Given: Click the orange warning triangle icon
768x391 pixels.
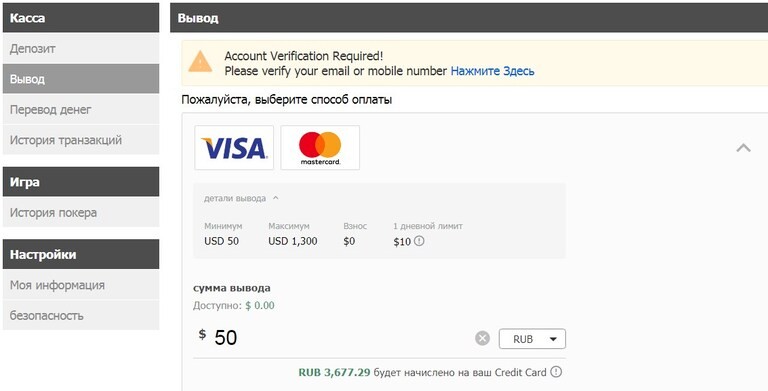Looking at the screenshot, I should 200,62.
